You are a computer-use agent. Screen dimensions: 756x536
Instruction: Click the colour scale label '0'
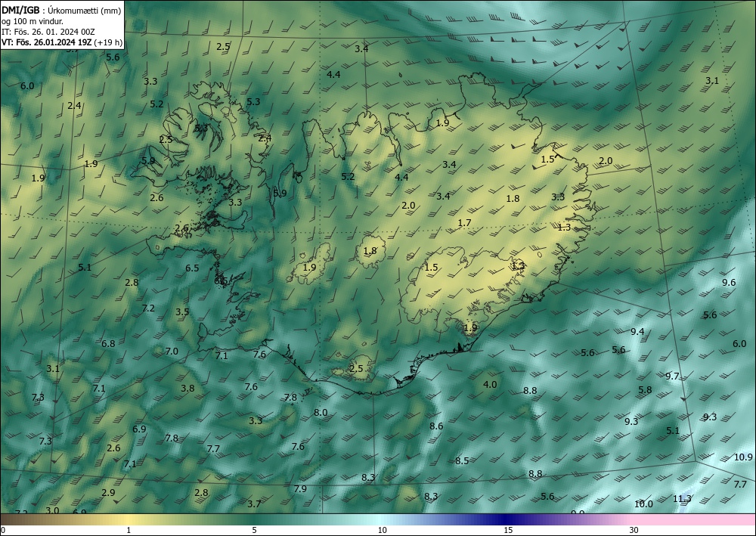3,531
